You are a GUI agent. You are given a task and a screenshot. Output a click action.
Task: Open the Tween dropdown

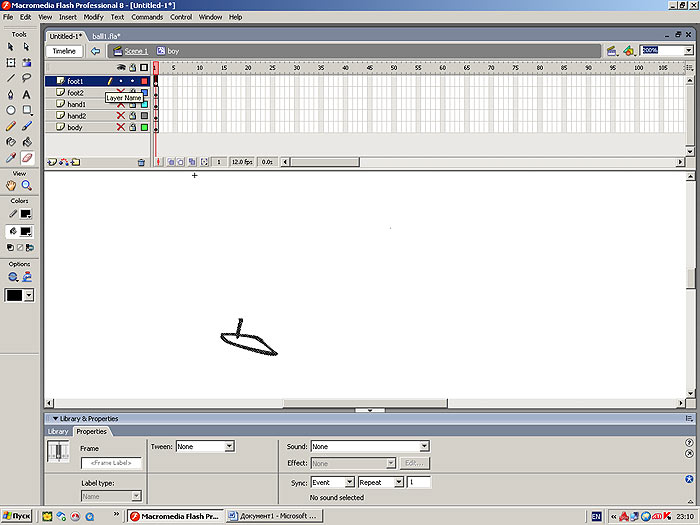(x=229, y=446)
